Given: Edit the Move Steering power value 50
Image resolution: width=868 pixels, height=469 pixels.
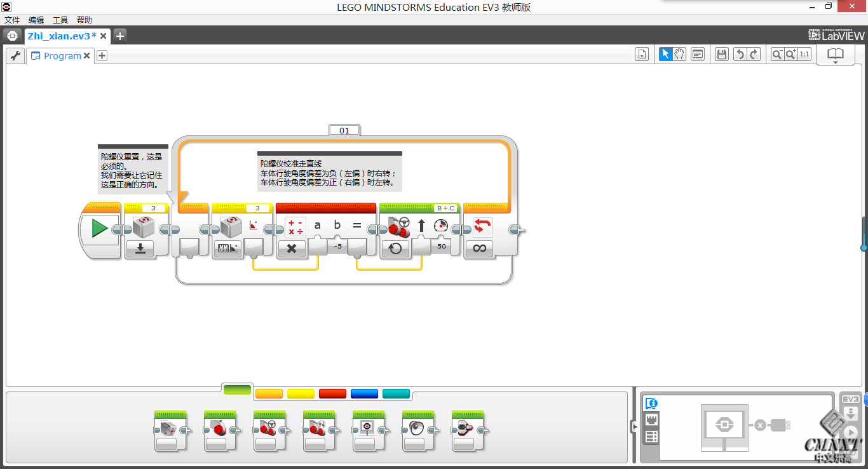Looking at the screenshot, I should pyautogui.click(x=441, y=246).
